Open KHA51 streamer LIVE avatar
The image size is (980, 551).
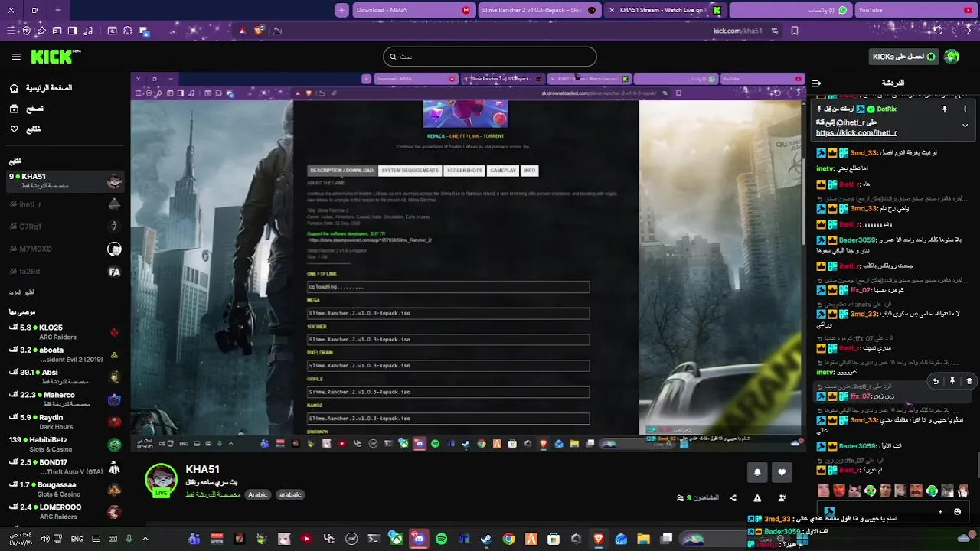(162, 480)
